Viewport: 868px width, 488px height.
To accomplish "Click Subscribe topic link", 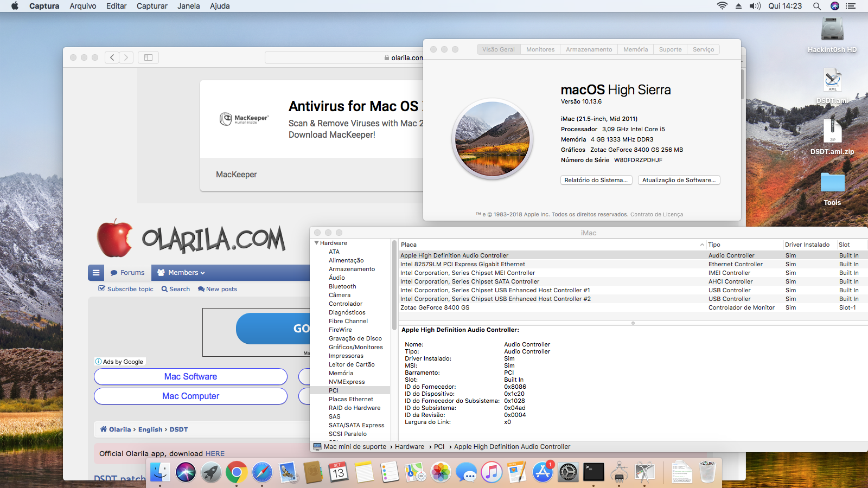I will tap(126, 289).
